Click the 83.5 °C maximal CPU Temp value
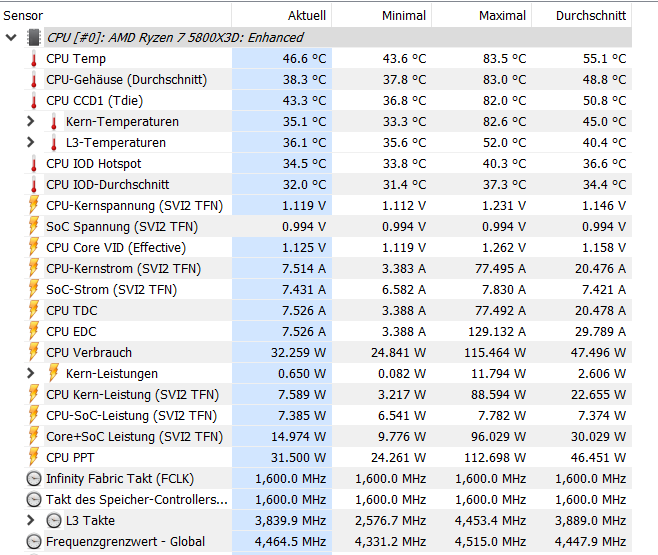 pos(504,59)
